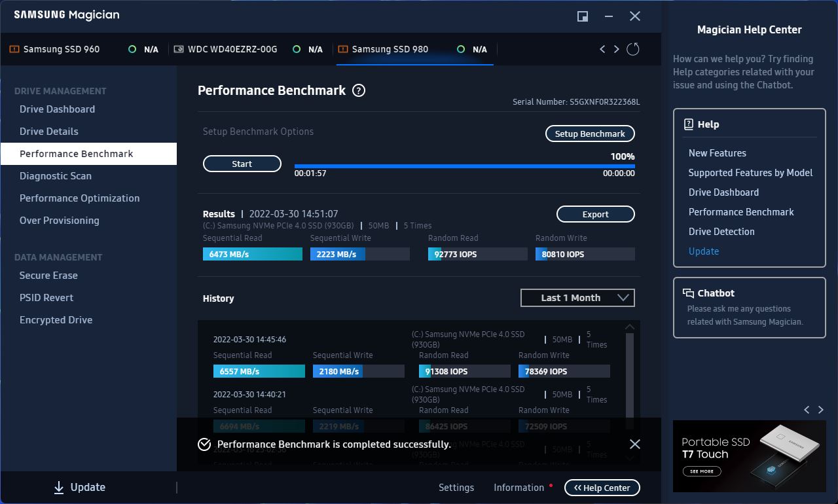838x504 pixels.
Task: Show the previous banner in Help Center
Action: click(x=807, y=410)
